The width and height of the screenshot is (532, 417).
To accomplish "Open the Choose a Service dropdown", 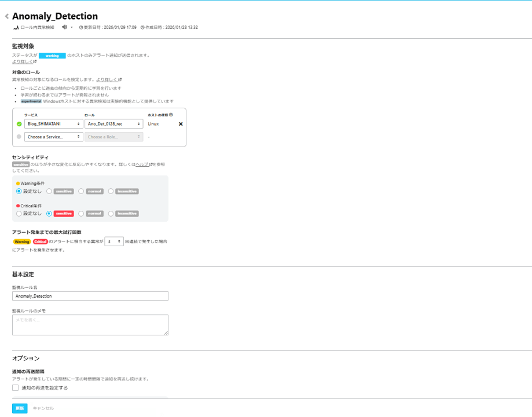I will [54, 137].
